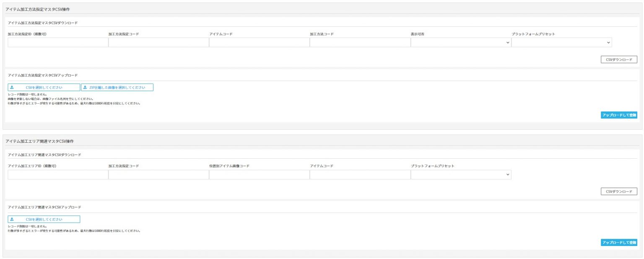The height and width of the screenshot is (259, 644).
Task: Click the upload icon on the area master CSV selector
Action: tap(12, 219)
